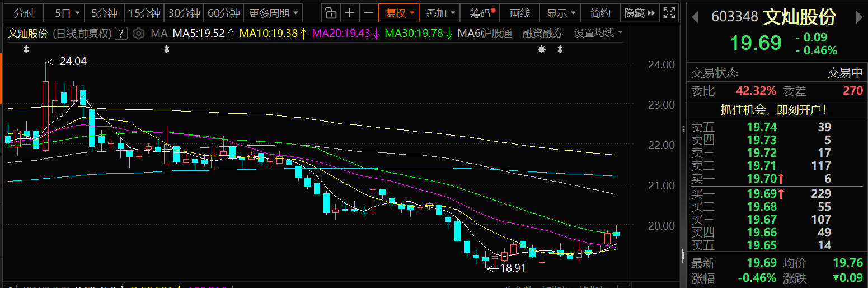Image resolution: width=868 pixels, height=288 pixels.
Task: Zoom in chart with plus icon
Action: pos(350,13)
